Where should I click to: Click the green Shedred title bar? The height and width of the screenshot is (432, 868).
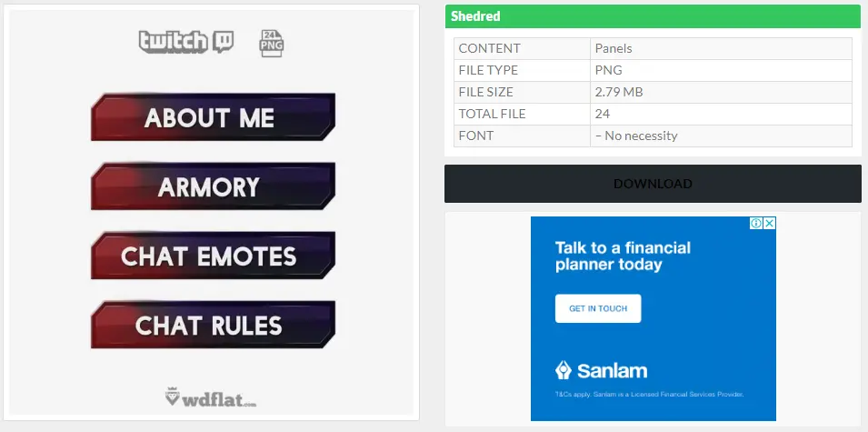point(652,16)
